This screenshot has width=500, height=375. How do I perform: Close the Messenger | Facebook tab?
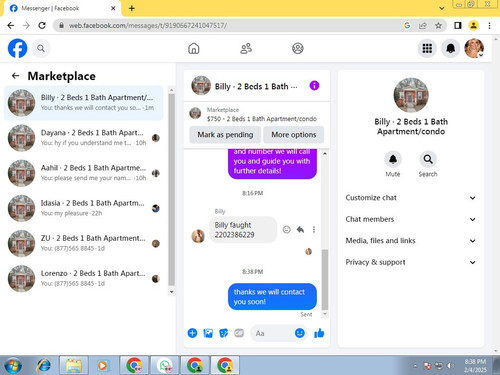tap(113, 8)
